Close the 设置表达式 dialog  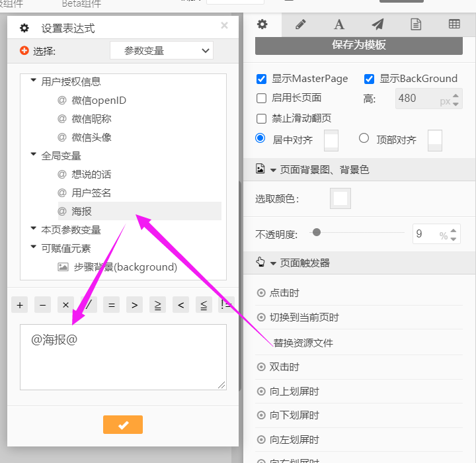click(224, 26)
